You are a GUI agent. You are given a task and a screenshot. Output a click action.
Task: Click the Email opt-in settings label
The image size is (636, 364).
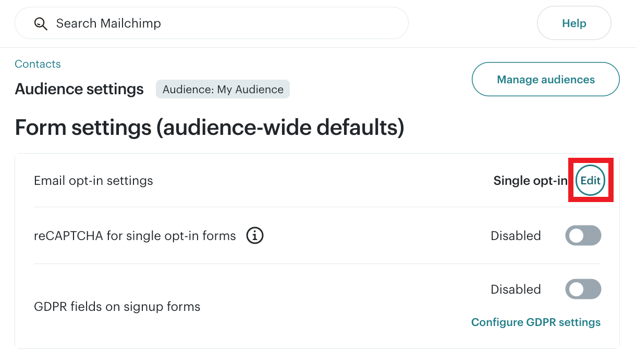click(93, 181)
